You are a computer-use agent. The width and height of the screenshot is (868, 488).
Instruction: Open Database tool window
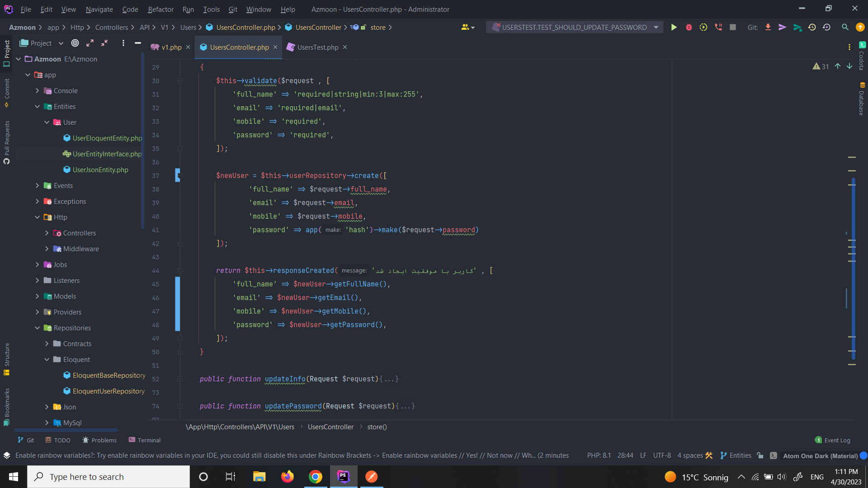[x=862, y=99]
